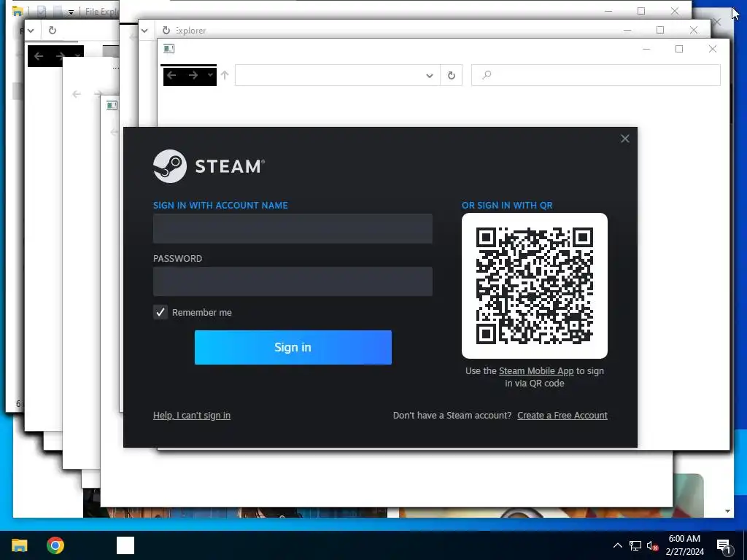Click the white app icon on taskbar
This screenshot has width=747, height=560.
(125, 545)
